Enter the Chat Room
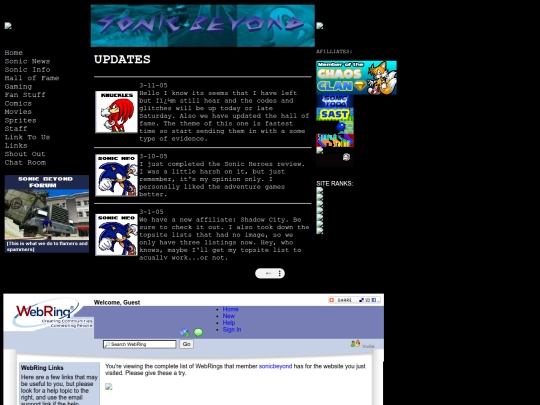The width and height of the screenshot is (540, 405). pos(25,162)
